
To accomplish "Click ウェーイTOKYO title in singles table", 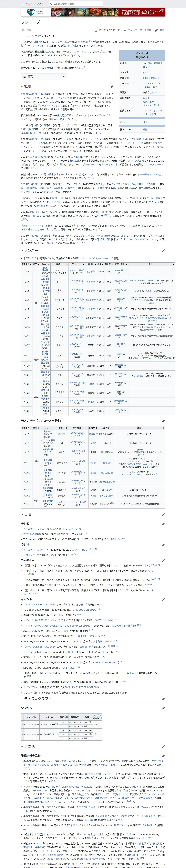I will pos(47,724).
